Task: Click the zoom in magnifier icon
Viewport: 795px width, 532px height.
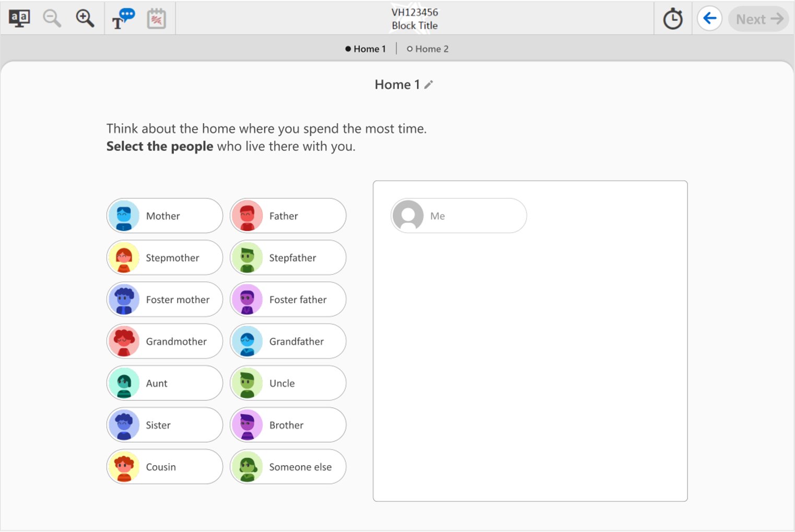Action: [x=85, y=19]
